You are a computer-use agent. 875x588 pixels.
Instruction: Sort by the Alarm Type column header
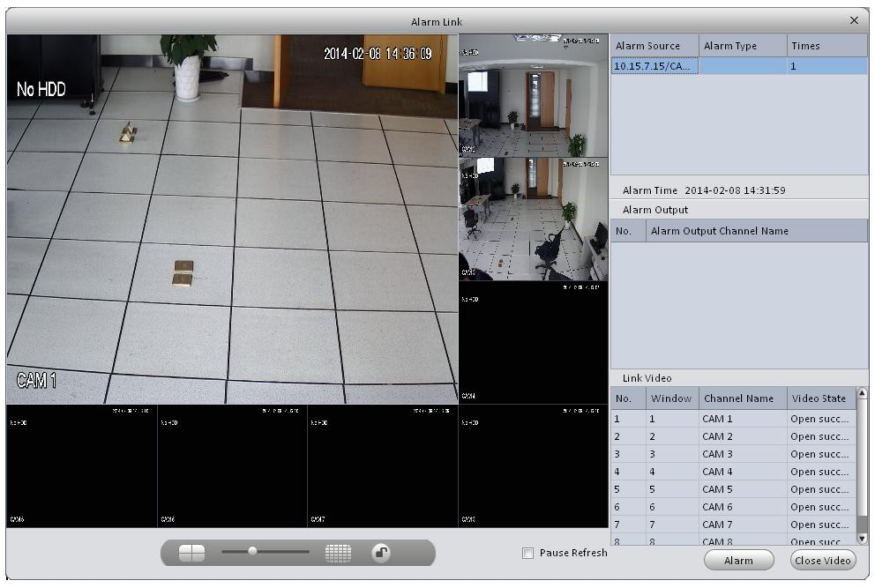743,46
